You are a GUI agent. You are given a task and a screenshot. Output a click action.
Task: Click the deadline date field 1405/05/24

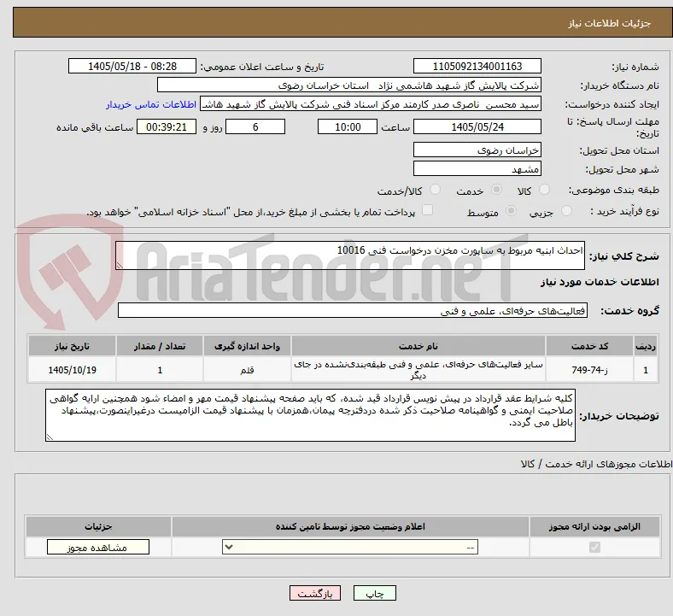(477, 126)
